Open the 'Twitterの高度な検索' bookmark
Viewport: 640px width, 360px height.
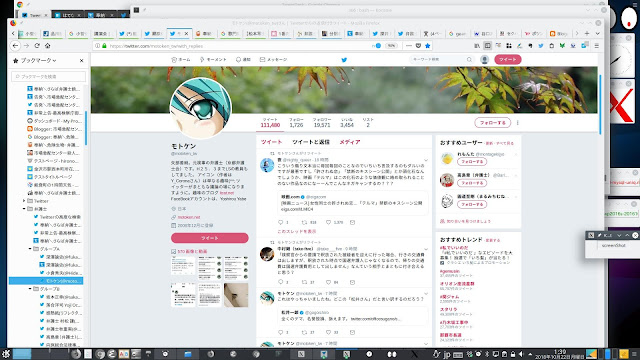pos(58,217)
